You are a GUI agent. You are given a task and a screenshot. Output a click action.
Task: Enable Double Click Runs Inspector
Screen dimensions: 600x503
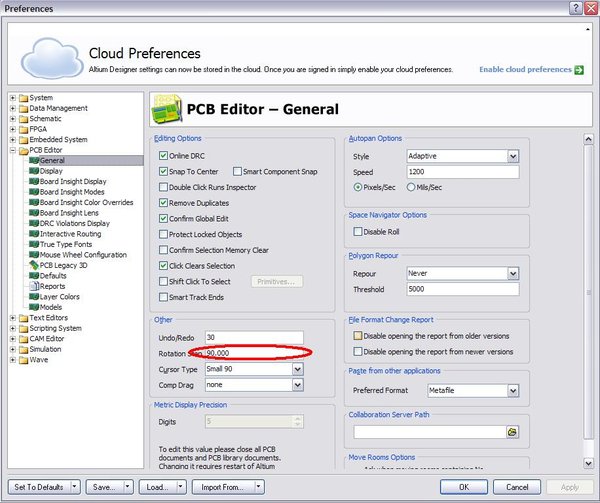(163, 187)
